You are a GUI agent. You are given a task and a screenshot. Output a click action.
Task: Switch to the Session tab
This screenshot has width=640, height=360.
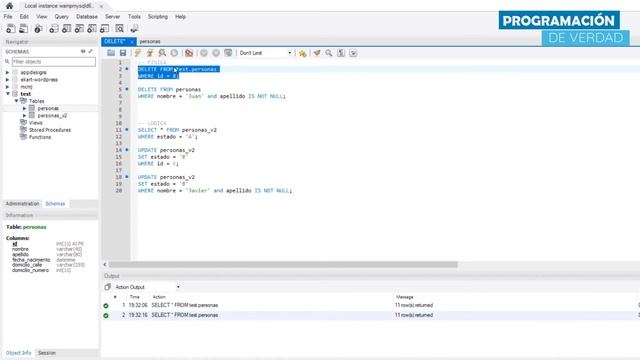click(47, 353)
